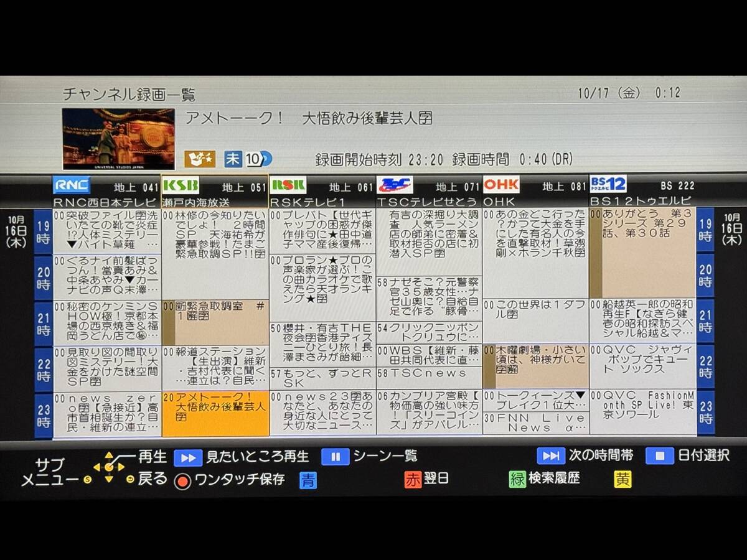Image resolution: width=747 pixels, height=560 pixels.
Task: Click the orange mark left of 未
Action: pos(199,159)
